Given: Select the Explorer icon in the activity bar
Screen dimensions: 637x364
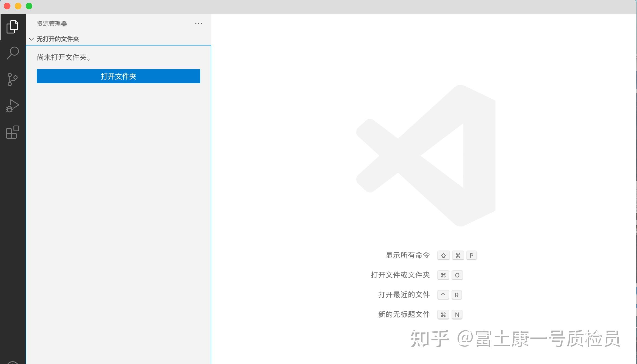Looking at the screenshot, I should (12, 27).
